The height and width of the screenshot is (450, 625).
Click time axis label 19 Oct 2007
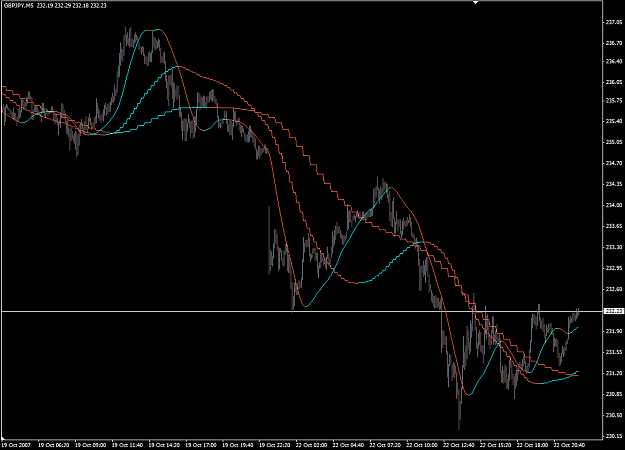(x=16, y=445)
